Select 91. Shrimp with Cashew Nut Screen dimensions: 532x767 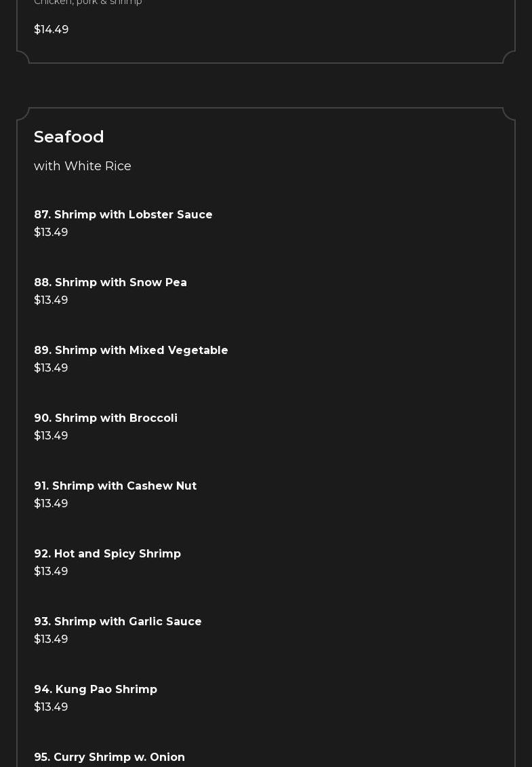coord(115,486)
